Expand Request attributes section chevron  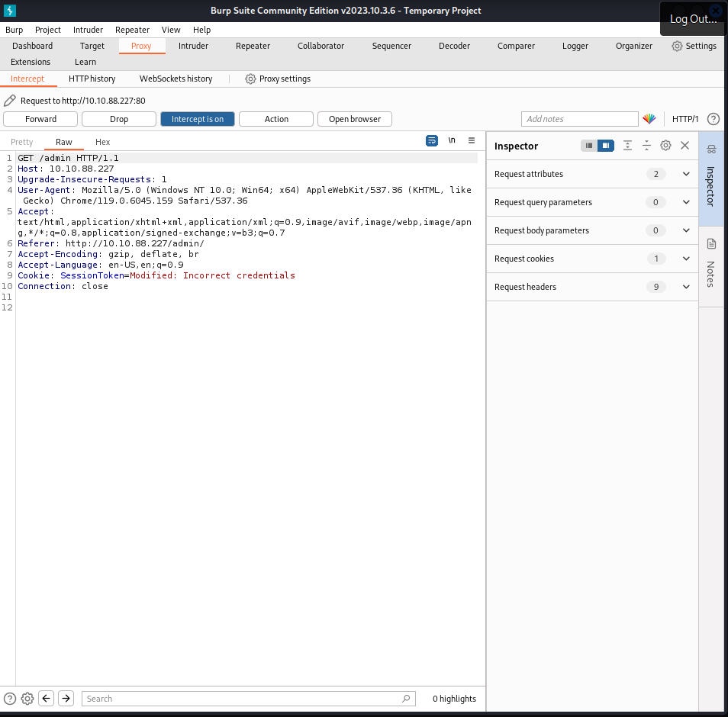(x=686, y=174)
